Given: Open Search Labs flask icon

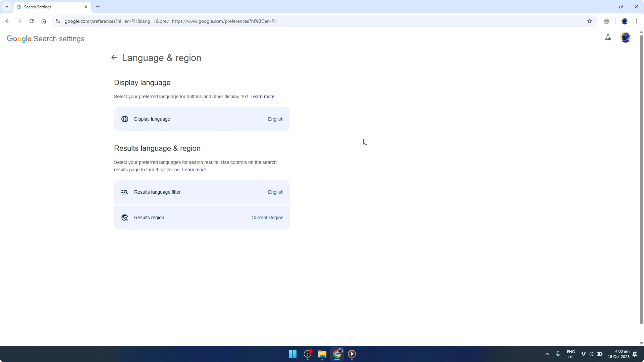Looking at the screenshot, I should pos(608,37).
